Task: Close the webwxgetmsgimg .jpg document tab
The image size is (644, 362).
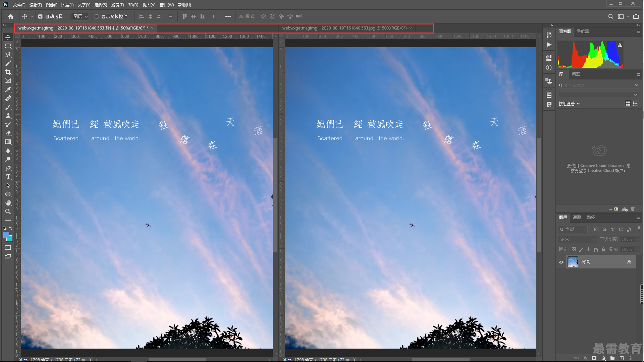Action: click(411, 28)
